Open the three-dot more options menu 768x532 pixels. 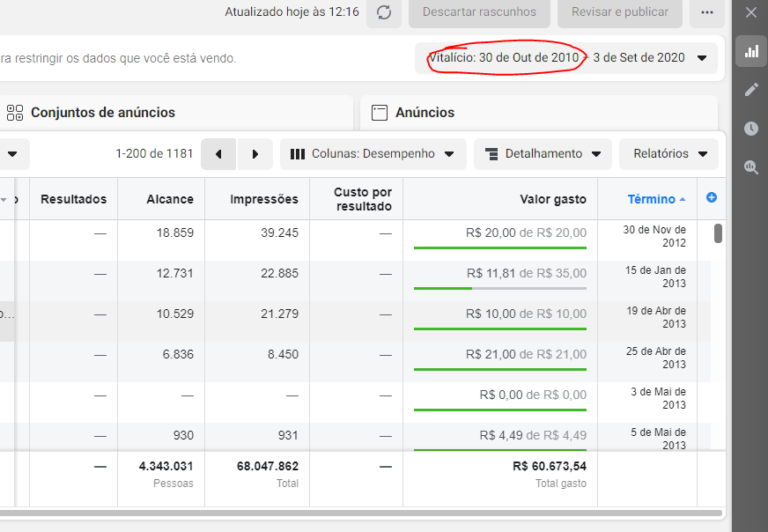point(707,12)
